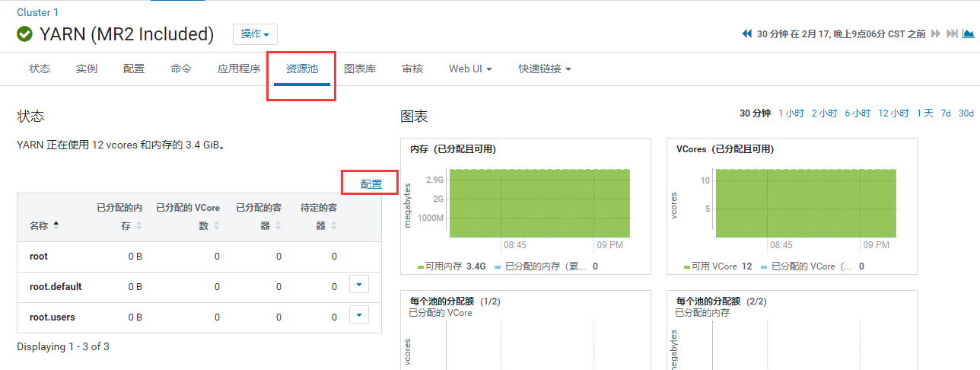Select the 1 天 time range
980x370 pixels.
coord(924,113)
